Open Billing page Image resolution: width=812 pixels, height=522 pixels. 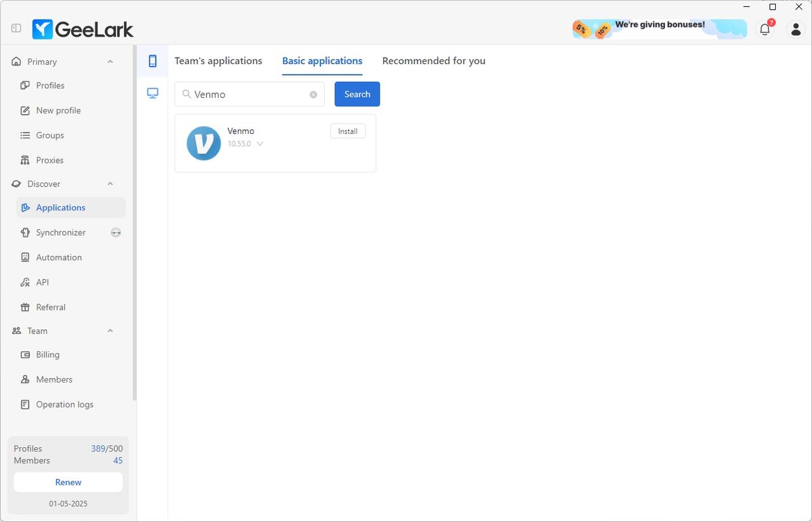(71, 355)
